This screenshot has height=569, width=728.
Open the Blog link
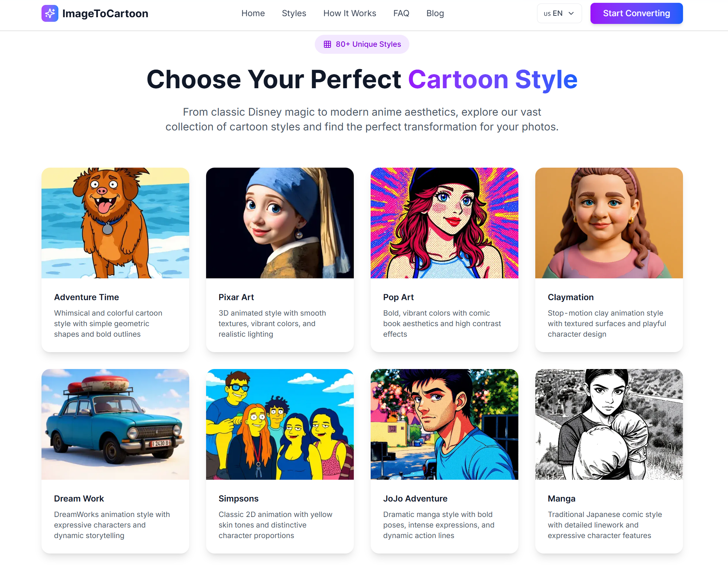(435, 13)
